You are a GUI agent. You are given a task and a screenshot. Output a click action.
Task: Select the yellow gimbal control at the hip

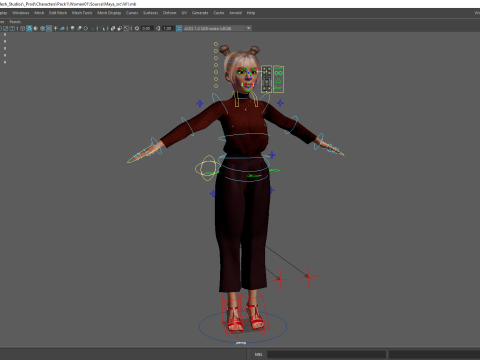(x=207, y=168)
